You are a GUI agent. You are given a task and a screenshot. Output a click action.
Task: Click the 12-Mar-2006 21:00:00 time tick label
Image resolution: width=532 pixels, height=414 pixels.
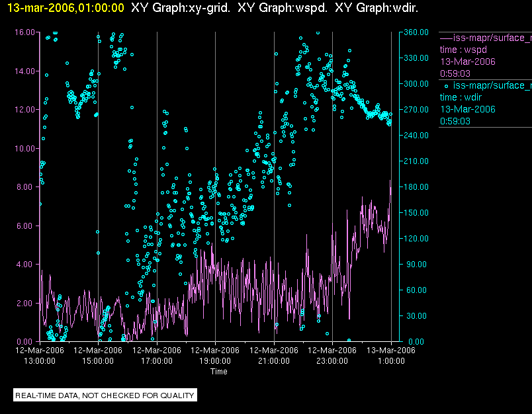[x=274, y=355]
